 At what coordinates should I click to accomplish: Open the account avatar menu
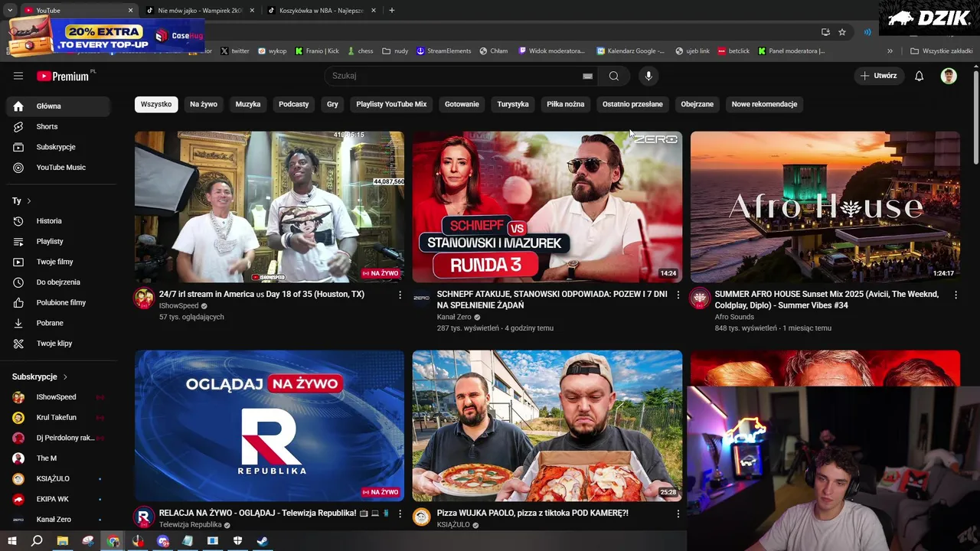pyautogui.click(x=949, y=76)
